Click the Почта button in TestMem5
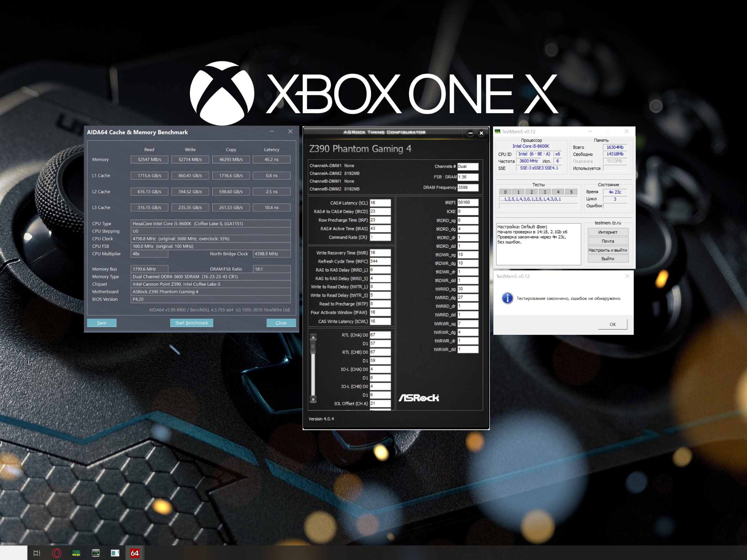The width and height of the screenshot is (747, 560). click(x=608, y=241)
